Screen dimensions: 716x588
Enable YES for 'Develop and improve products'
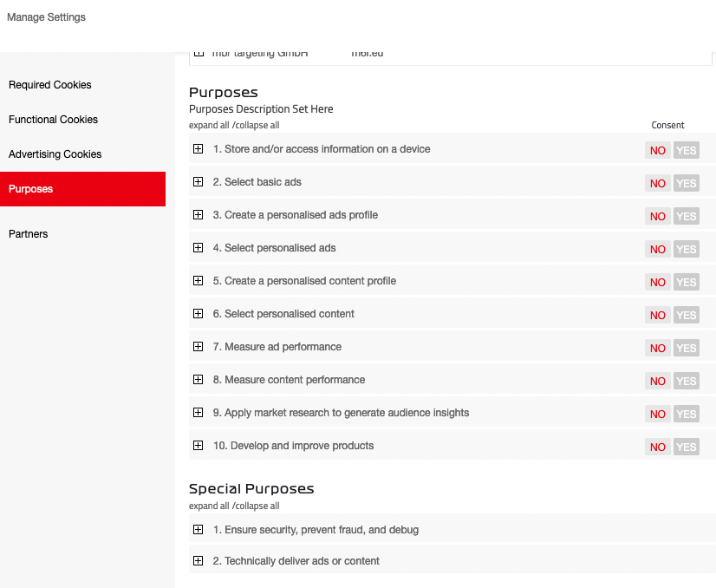686,447
